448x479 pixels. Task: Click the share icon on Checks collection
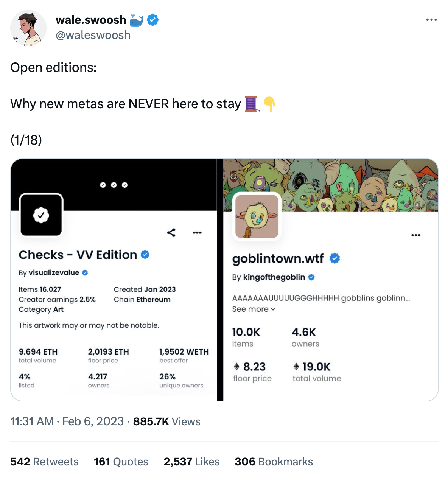point(171,233)
